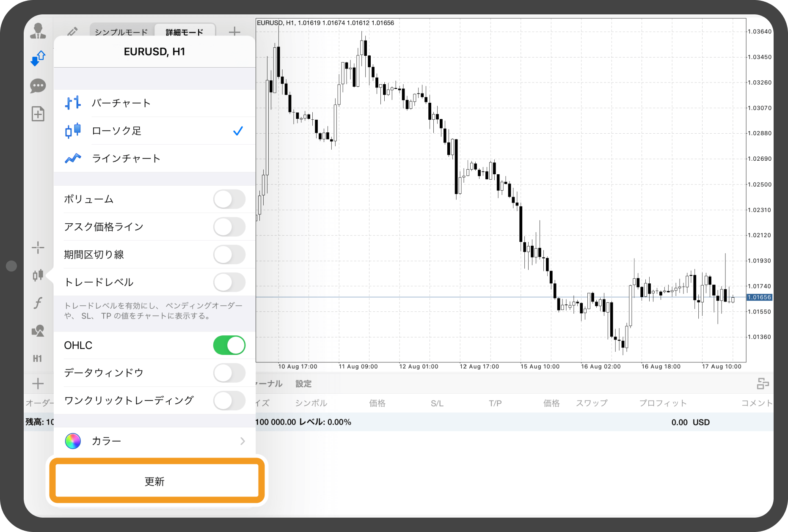The width and height of the screenshot is (788, 532).
Task: Open chart settings candlestick sidebar icon
Action: (x=38, y=275)
